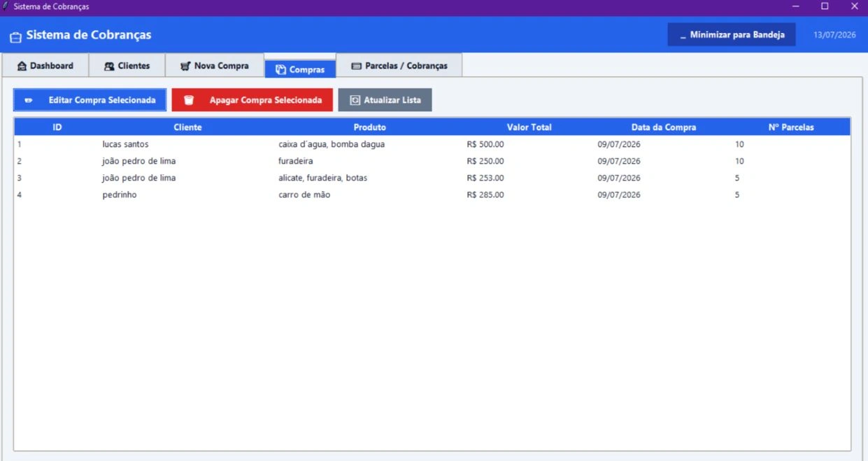Click Minimizar para Bandeja button
Screen dimensions: 868x461
732,34
